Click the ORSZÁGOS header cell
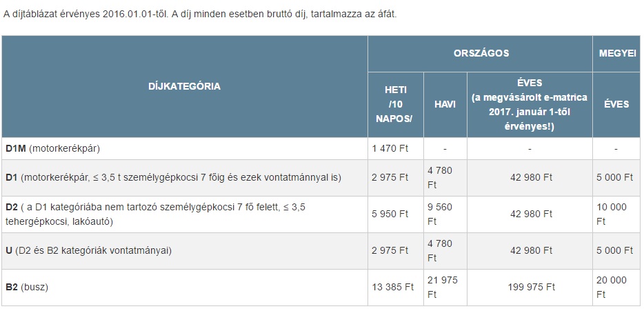Image resolution: width=644 pixels, height=311 pixels. (x=481, y=53)
